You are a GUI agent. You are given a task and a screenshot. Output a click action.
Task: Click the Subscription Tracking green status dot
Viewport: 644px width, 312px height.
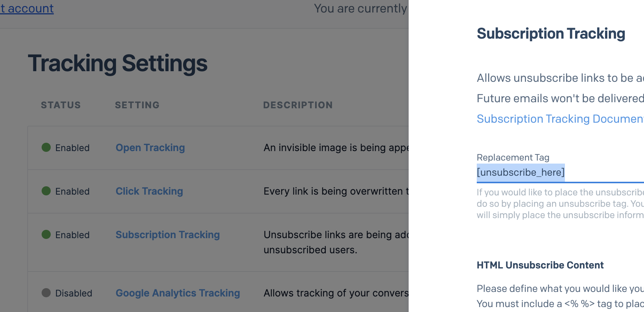pyautogui.click(x=46, y=234)
